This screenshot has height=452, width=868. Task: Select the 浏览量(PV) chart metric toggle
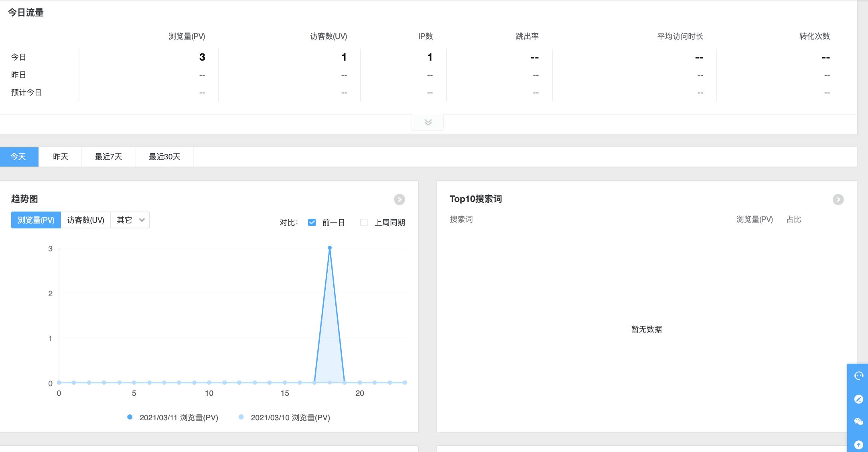(x=36, y=220)
